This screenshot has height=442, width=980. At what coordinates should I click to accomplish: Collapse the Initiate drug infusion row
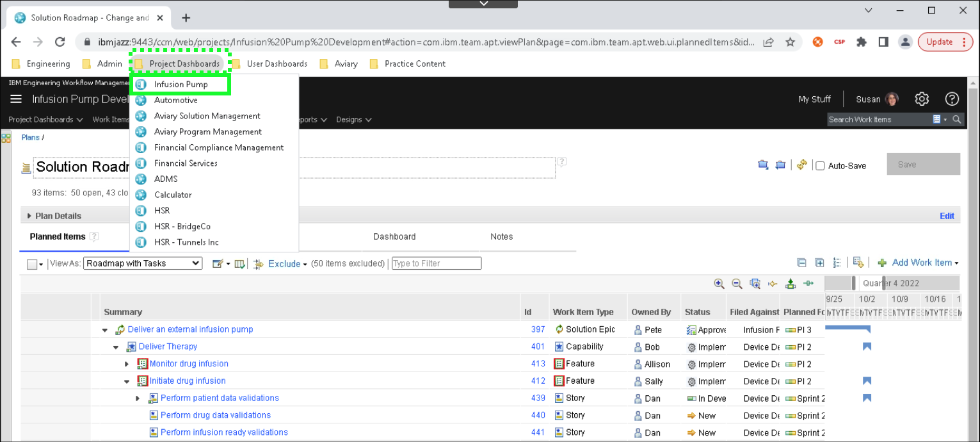pos(127,381)
